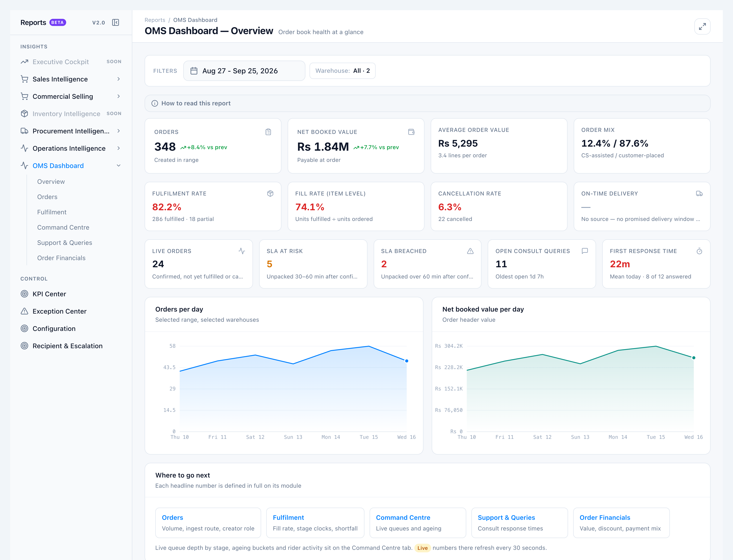This screenshot has width=733, height=560.
Task: Open the Fulfilment link card
Action: tap(315, 523)
